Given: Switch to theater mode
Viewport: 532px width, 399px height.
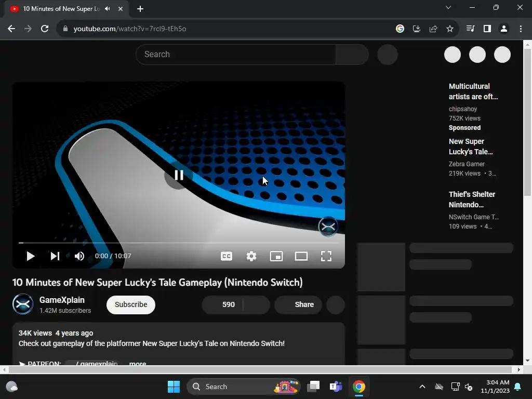Looking at the screenshot, I should tap(301, 256).
